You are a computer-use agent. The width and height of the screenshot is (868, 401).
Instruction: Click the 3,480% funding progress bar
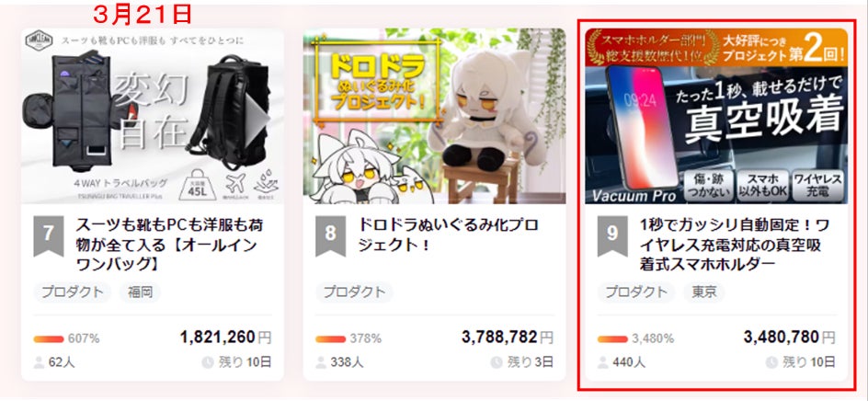click(x=612, y=339)
